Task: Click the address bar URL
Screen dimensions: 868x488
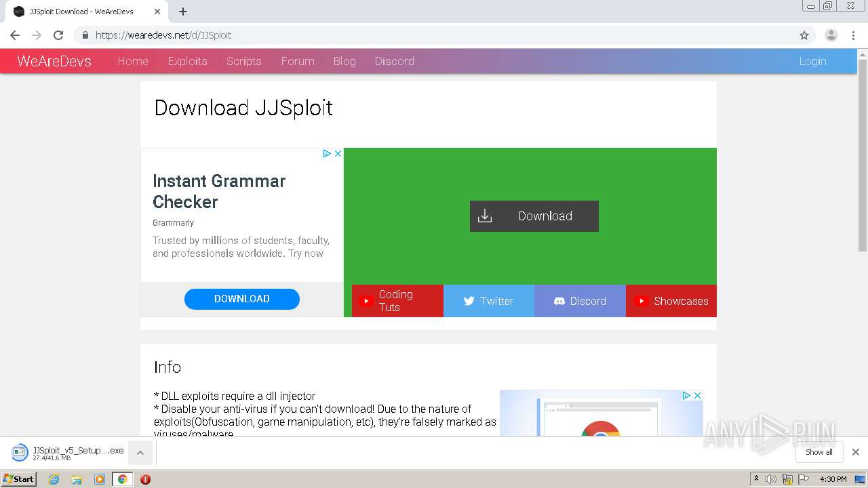Action: 163,35
